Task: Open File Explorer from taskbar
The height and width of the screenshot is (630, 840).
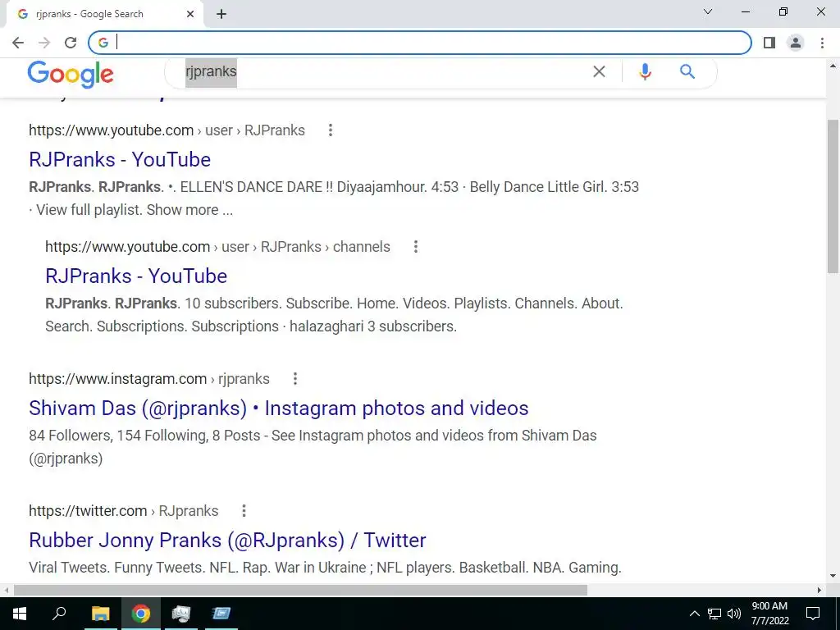Action: point(100,614)
